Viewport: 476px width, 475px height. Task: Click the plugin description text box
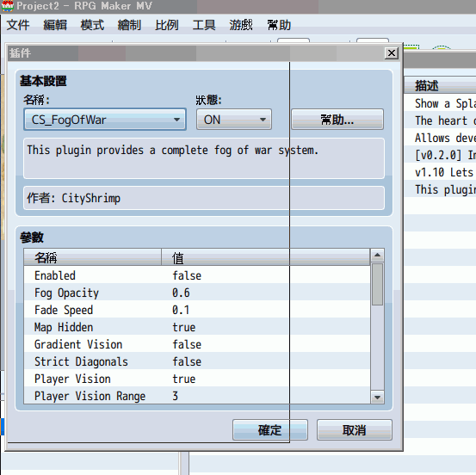[x=204, y=158]
